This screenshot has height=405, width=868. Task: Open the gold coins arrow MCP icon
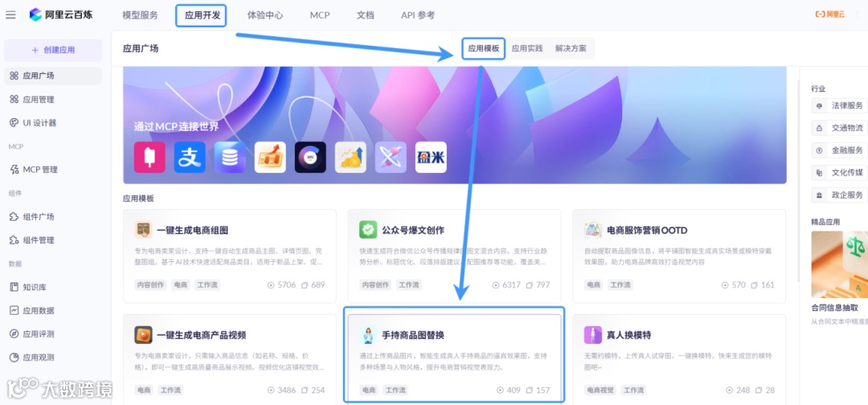[x=350, y=157]
